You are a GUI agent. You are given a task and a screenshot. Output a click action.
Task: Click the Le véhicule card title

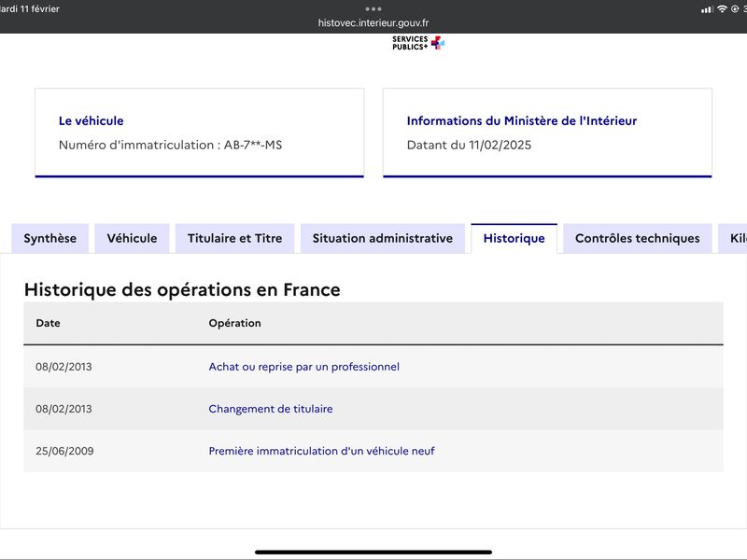pos(91,121)
